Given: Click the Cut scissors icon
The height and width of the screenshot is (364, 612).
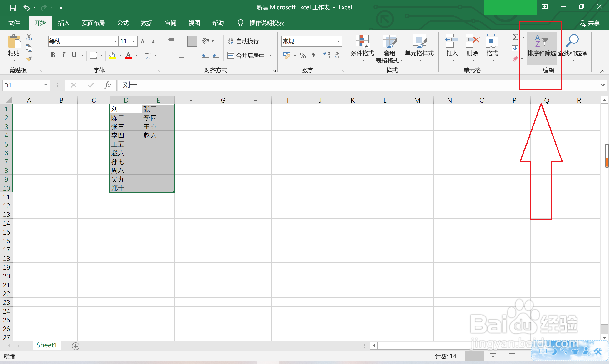Looking at the screenshot, I should (29, 37).
